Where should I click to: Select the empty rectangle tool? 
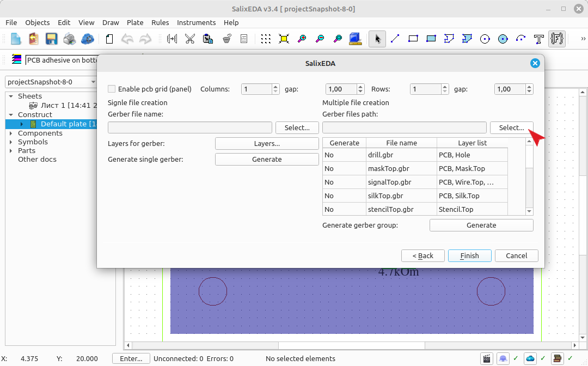click(x=413, y=39)
